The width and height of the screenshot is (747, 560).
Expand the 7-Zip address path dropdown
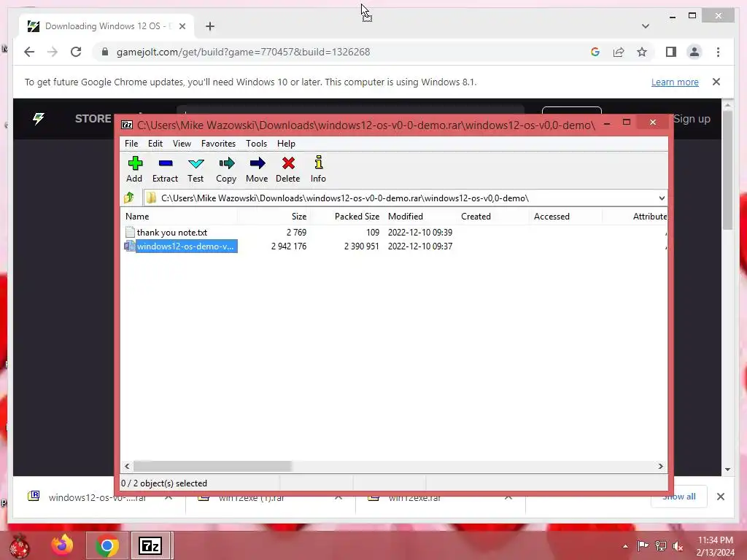point(662,198)
